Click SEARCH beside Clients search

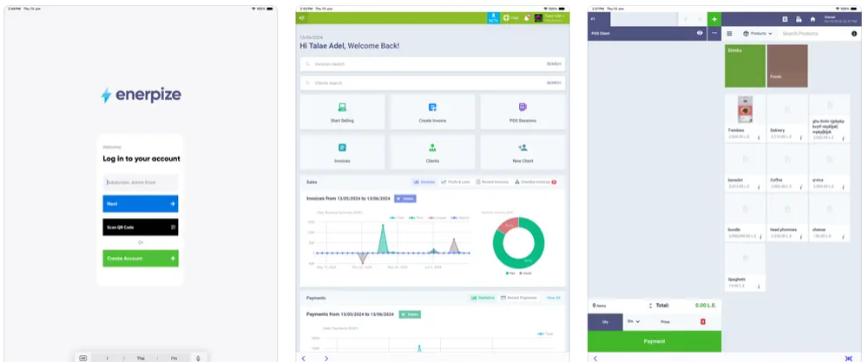pyautogui.click(x=554, y=83)
